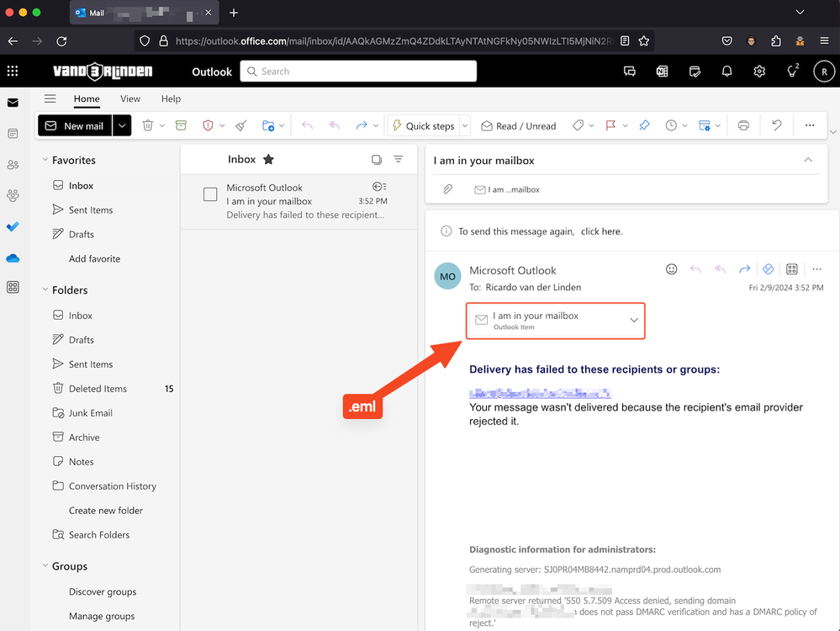The width and height of the screenshot is (840, 631).
Task: Click the Categorize tag icon
Action: 578,125
